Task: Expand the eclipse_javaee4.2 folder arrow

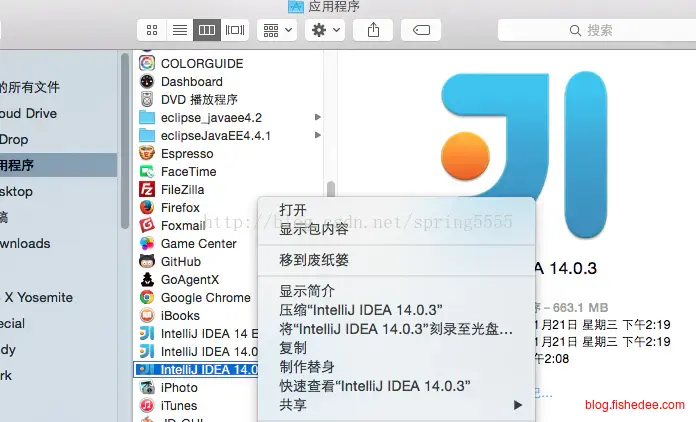Action: point(318,118)
